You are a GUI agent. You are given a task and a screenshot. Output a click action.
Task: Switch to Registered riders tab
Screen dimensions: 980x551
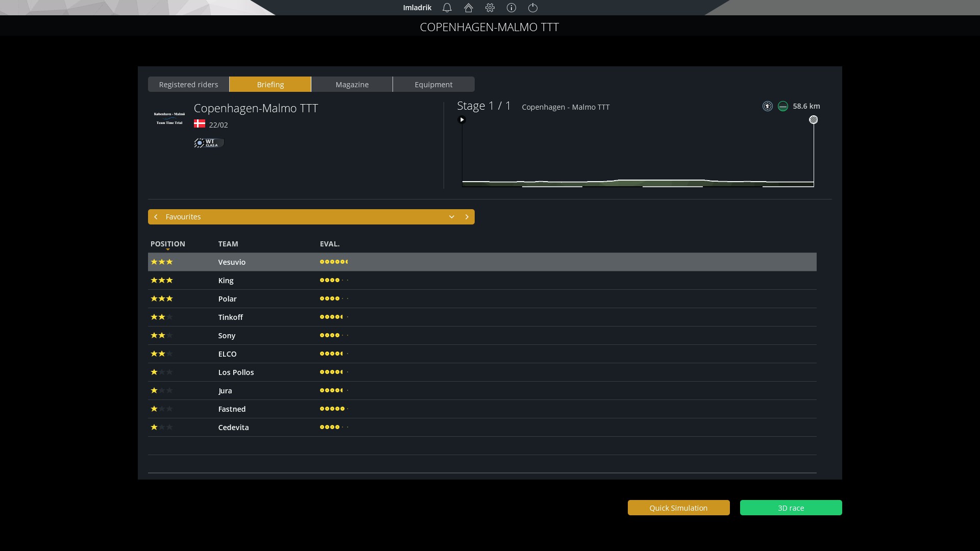coord(188,85)
